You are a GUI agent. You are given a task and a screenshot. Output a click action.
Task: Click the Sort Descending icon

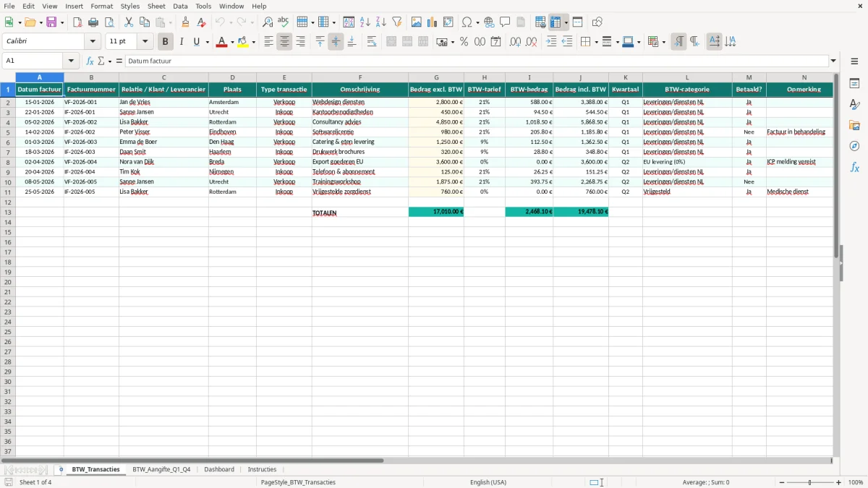(x=381, y=22)
